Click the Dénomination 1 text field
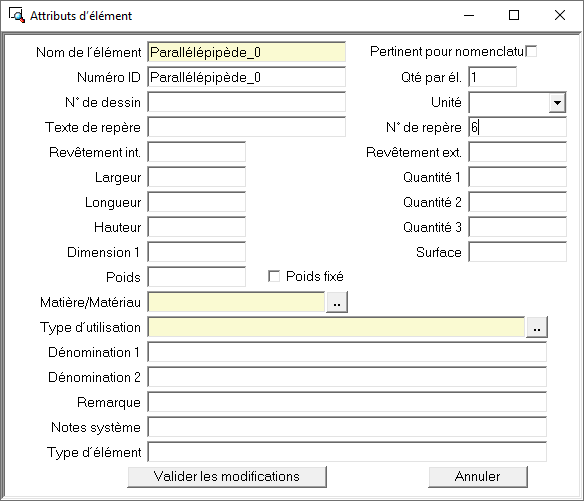This screenshot has width=584, height=501. click(347, 352)
